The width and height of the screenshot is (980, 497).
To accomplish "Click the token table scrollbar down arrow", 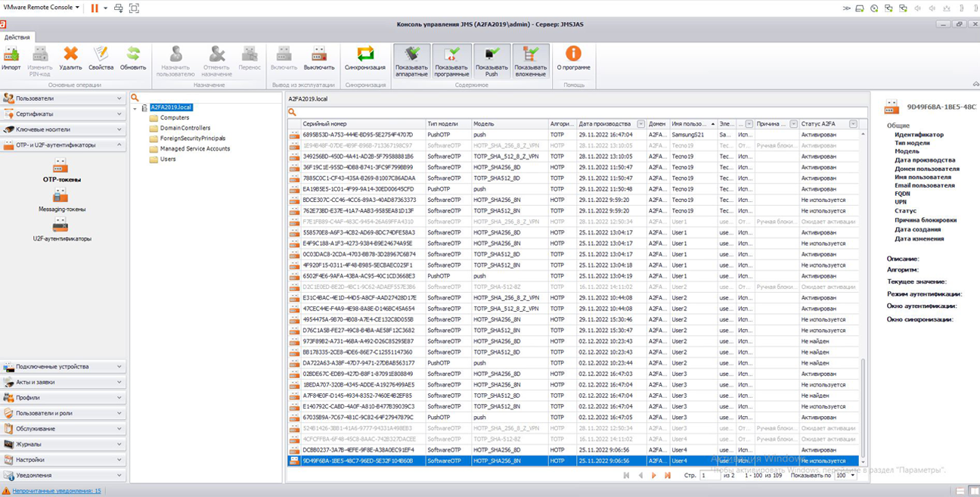I will coord(864,462).
